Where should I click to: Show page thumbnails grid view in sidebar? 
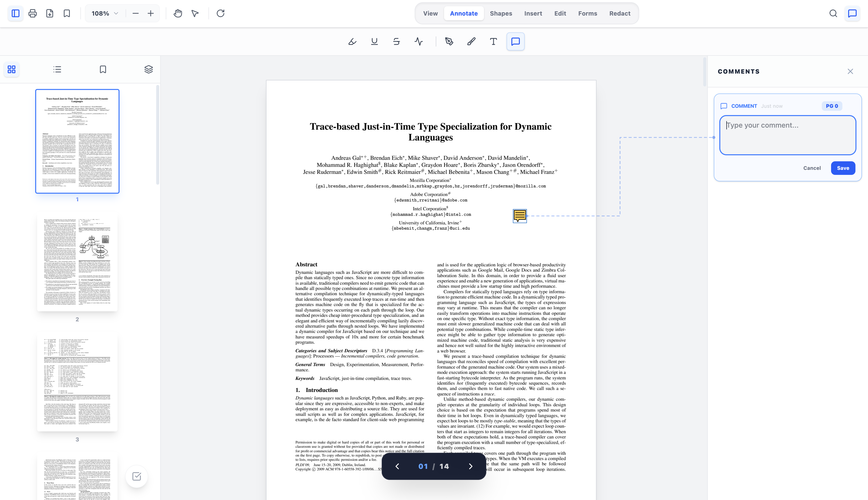click(12, 69)
